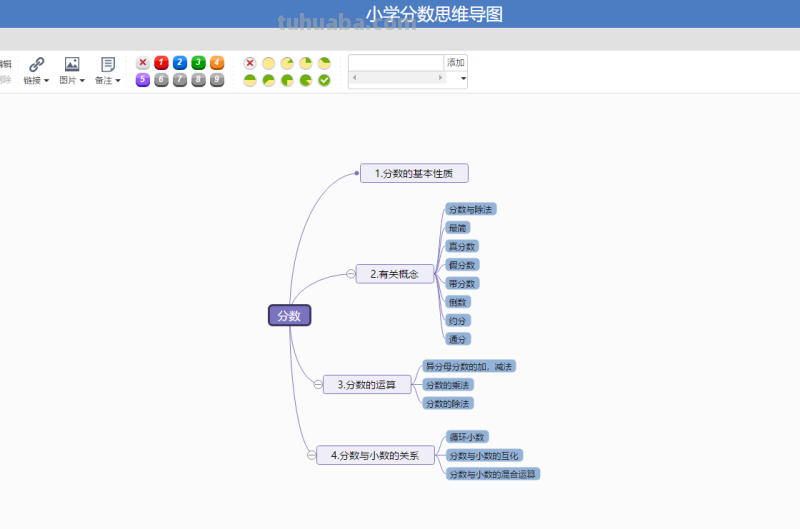Select the 分数的除法 subnode
Viewport: 800px width, 529px height.
[x=448, y=404]
